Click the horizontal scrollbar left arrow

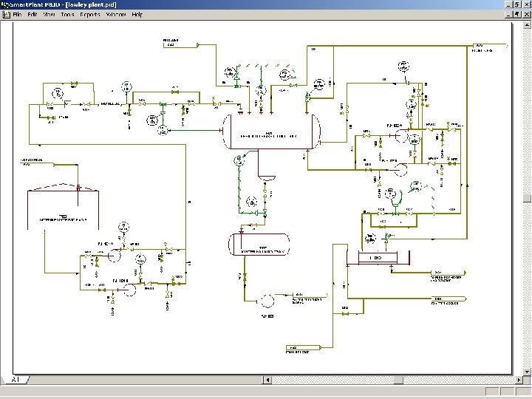click(267, 380)
